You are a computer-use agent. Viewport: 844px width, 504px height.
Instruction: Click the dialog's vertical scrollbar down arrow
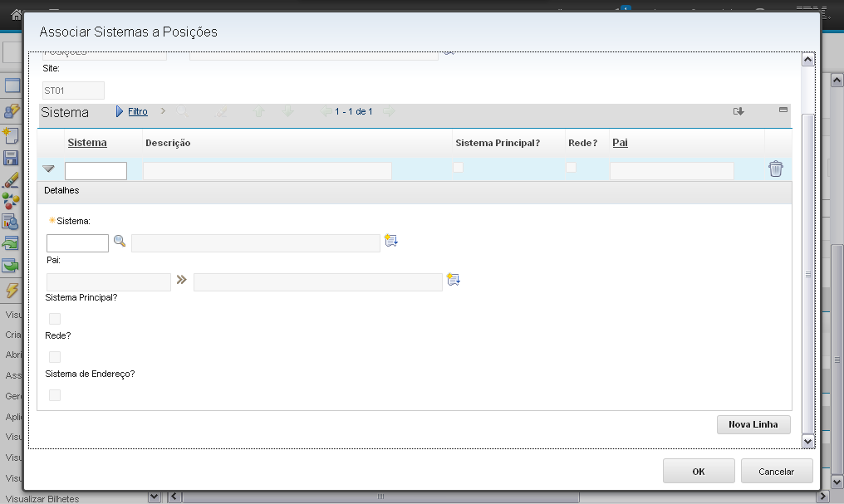coord(807,442)
